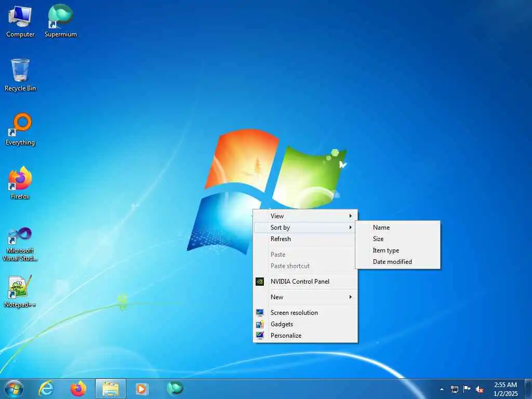Open Windows Explorer from the taskbar
Screen dimensions: 532x399
111,389
